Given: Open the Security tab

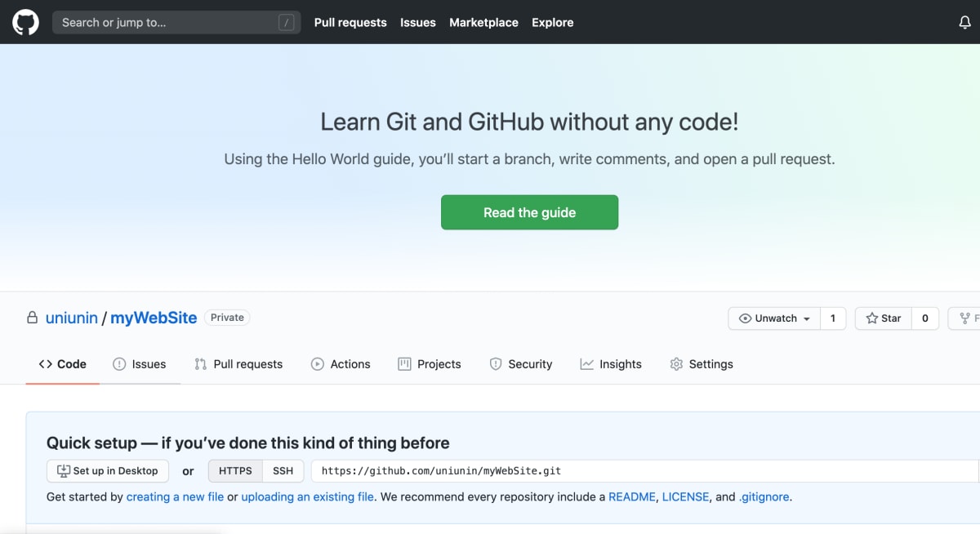Looking at the screenshot, I should (521, 364).
